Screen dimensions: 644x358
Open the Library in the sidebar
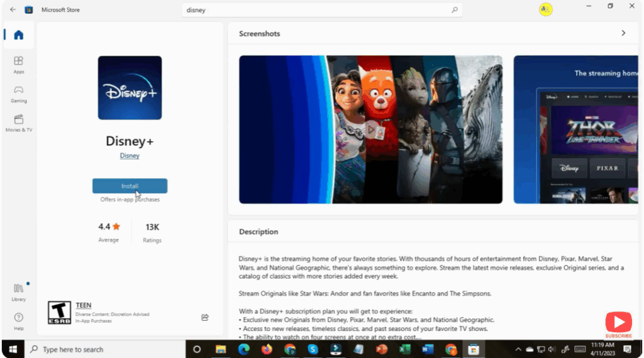tap(18, 292)
